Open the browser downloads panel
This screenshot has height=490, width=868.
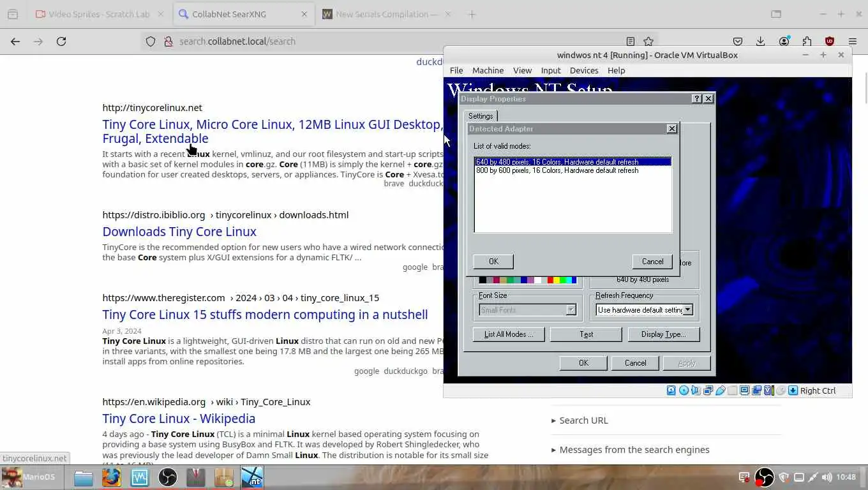760,41
